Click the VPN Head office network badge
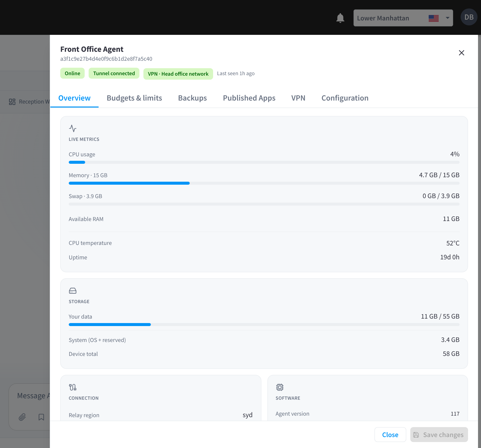Screen dimensions: 481x448 click(x=178, y=74)
